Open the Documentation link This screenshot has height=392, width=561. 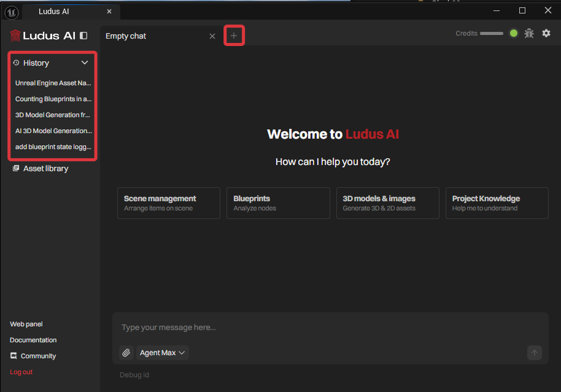(x=33, y=340)
